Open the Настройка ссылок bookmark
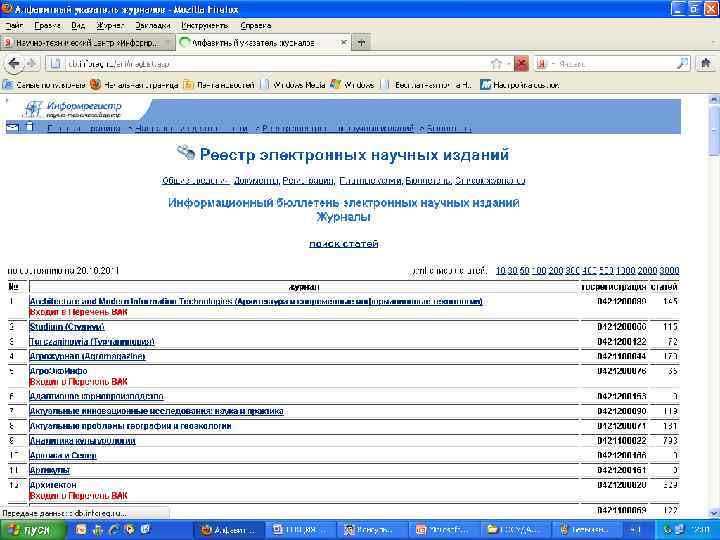 point(519,85)
